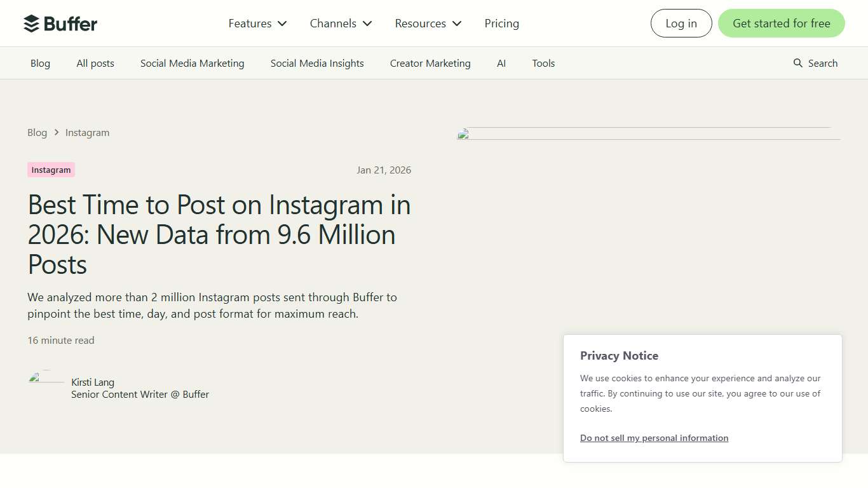
Task: Expand the Features dropdown
Action: pos(257,23)
